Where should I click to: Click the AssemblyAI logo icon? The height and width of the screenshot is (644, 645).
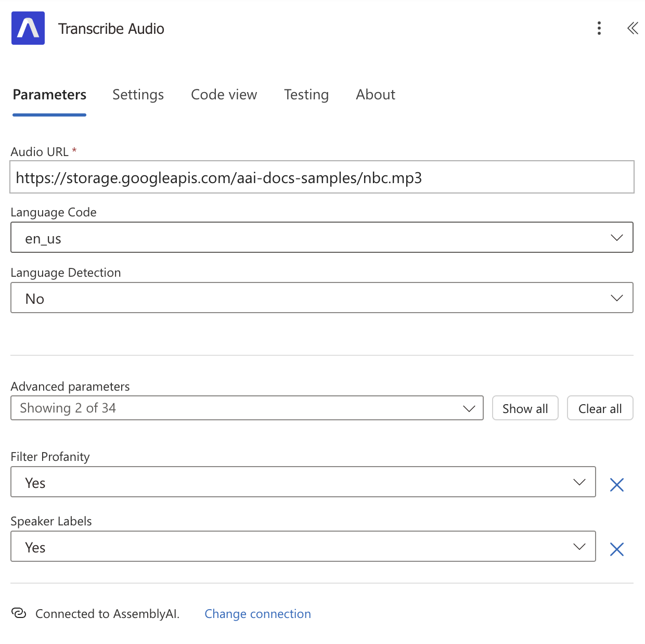click(x=28, y=28)
